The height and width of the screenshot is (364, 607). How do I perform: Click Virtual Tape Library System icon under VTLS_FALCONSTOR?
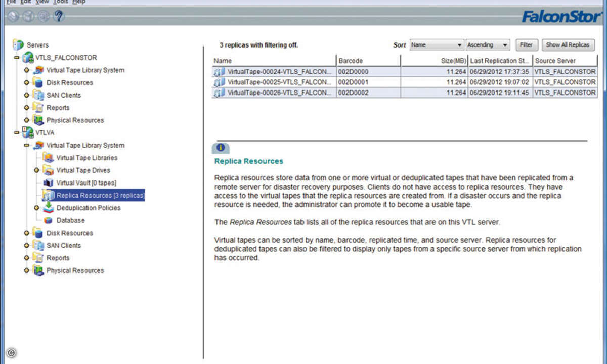click(x=38, y=70)
